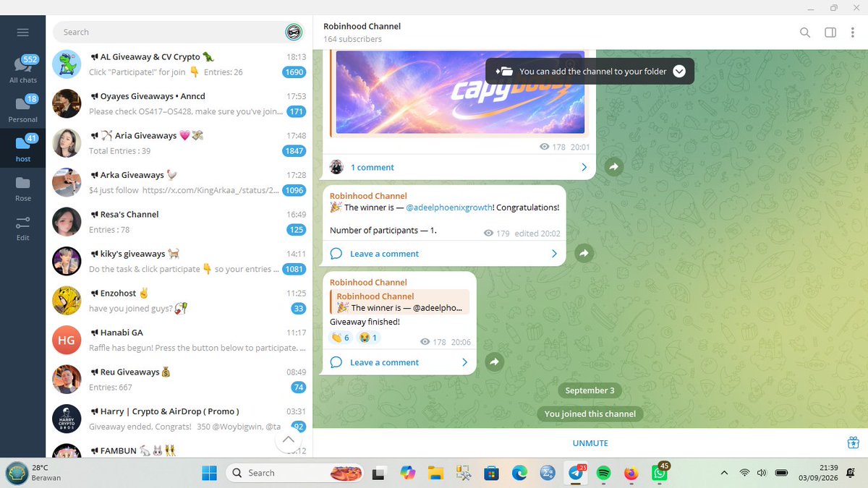
Task: Open Arka Giveaways chat
Action: [179, 182]
